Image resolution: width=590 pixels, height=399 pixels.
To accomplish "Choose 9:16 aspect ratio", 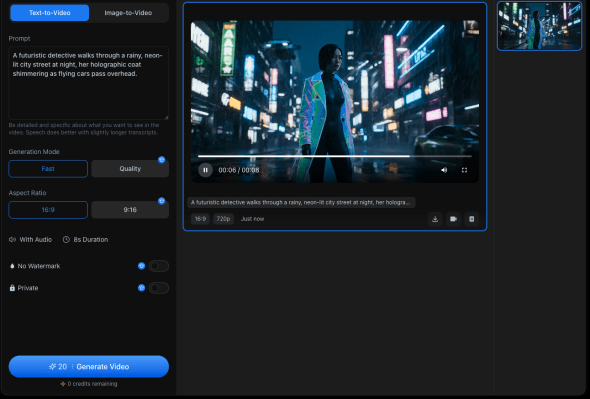I will coord(130,210).
